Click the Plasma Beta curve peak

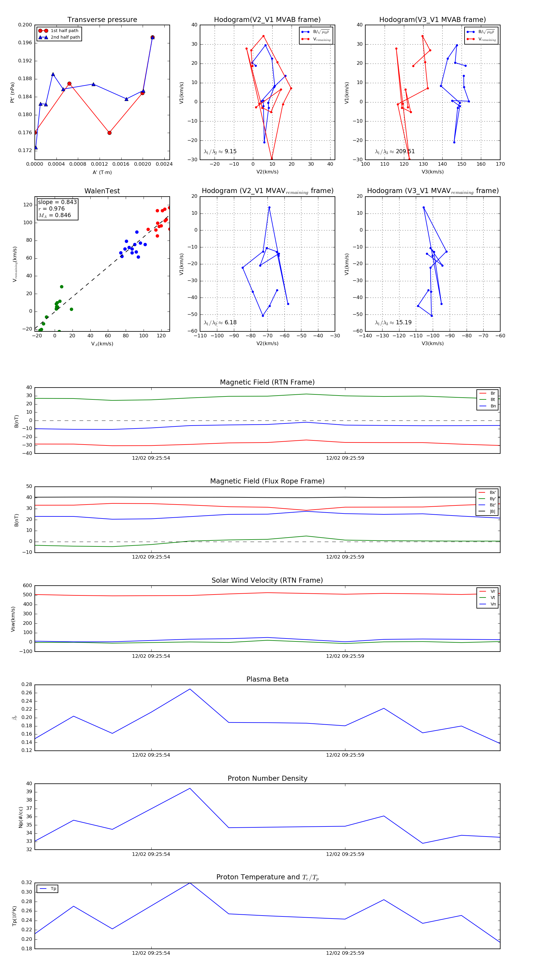coord(190,689)
